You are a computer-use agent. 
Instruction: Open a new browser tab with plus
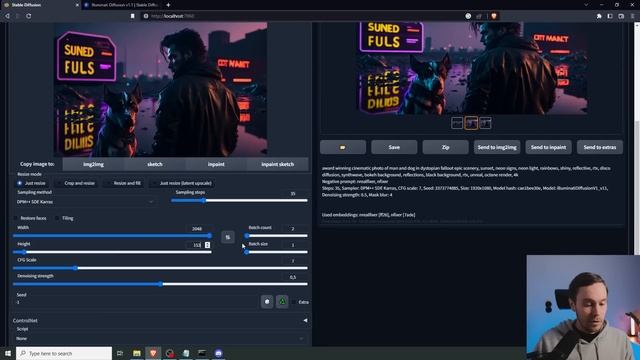point(168,5)
